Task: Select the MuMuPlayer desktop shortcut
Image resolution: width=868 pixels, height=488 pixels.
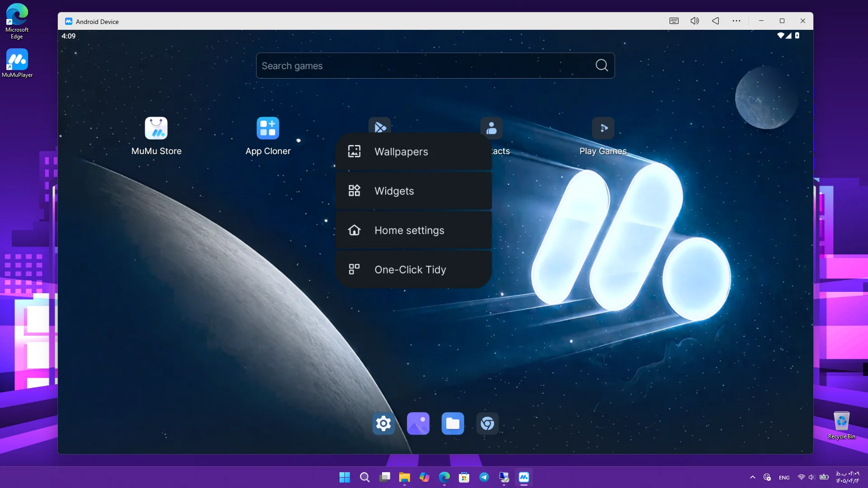Action: [x=17, y=63]
